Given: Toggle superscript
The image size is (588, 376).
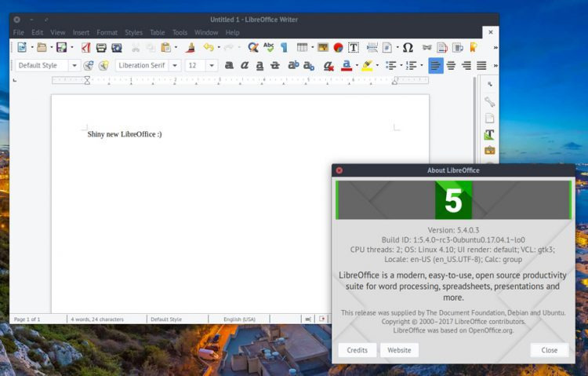Looking at the screenshot, I should click(x=293, y=65).
